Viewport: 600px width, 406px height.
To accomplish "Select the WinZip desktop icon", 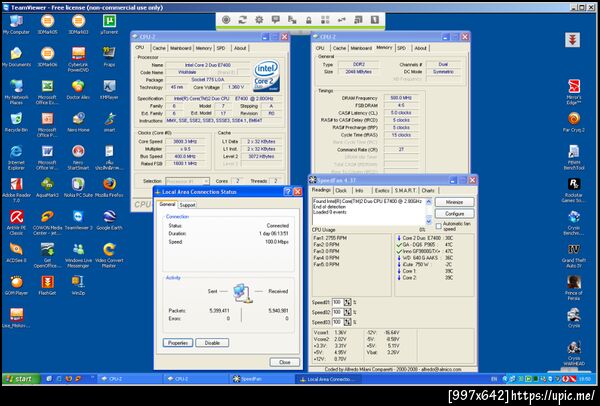I will tap(78, 285).
